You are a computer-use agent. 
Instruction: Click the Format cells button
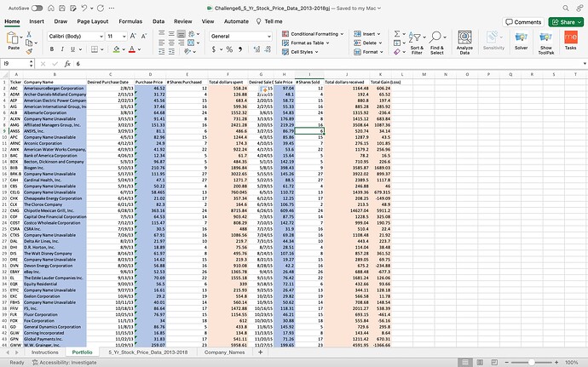(x=369, y=52)
